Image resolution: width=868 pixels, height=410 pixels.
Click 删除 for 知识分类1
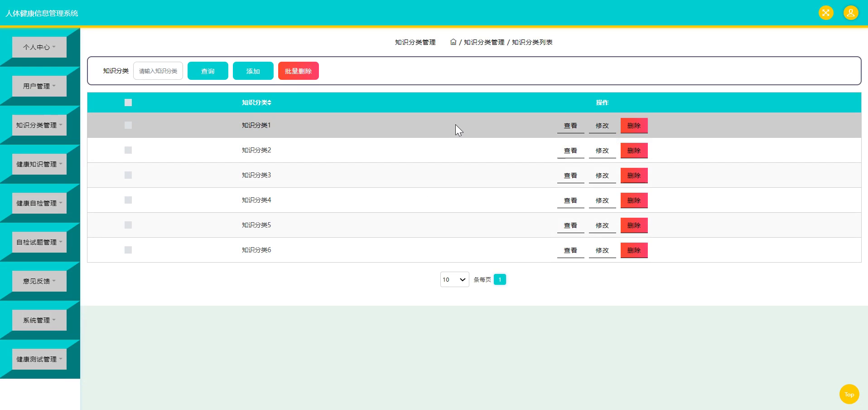pos(634,126)
